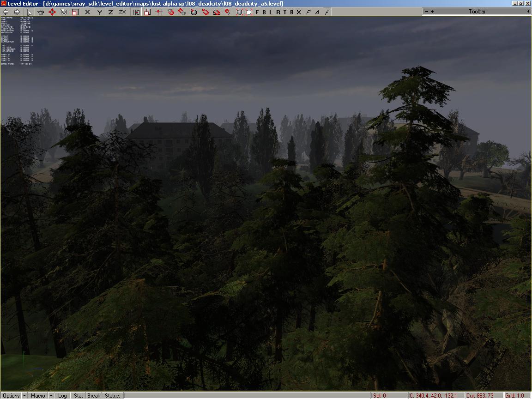Select plane-align camera mode P icon
The image size is (532, 399).
pyautogui.click(x=308, y=12)
